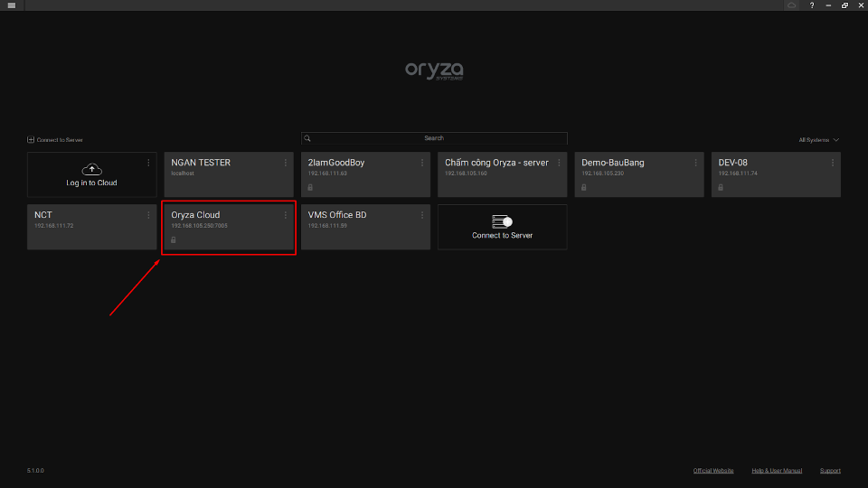Screen dimensions: 868x488
Task: Click the localhost address under NGAN TESTER
Action: pos(182,174)
